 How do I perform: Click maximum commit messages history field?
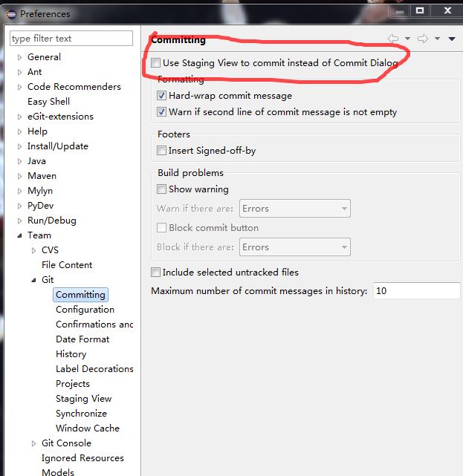pyautogui.click(x=416, y=291)
